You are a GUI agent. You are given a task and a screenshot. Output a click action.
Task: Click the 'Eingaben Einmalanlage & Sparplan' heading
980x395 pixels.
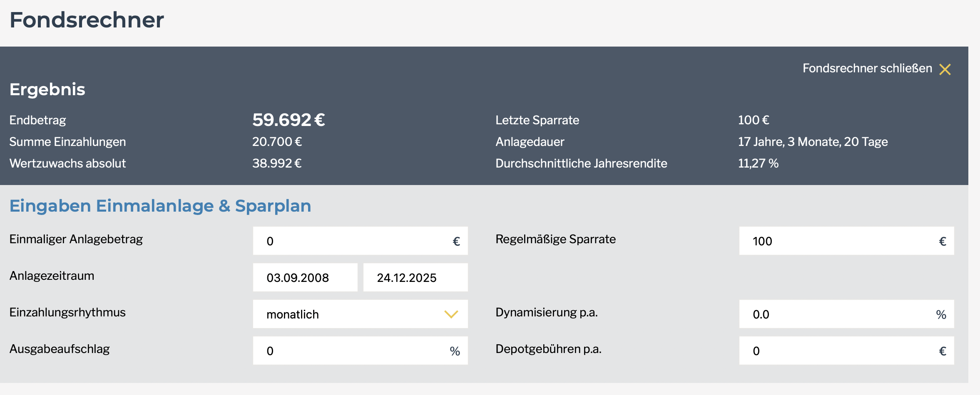point(160,206)
